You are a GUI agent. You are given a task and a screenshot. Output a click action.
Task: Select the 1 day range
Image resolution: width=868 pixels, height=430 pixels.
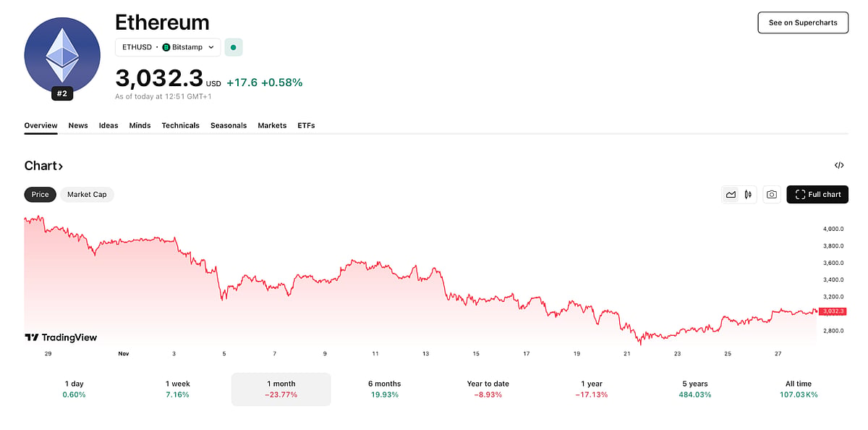[x=74, y=389]
